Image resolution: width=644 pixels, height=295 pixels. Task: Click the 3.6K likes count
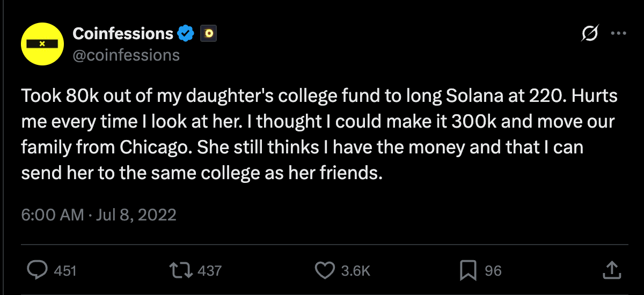tap(356, 271)
